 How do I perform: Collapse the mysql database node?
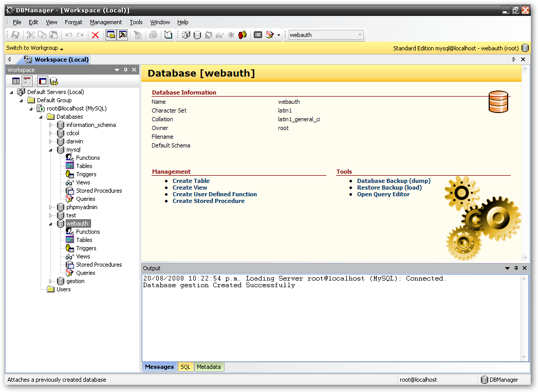51,150
